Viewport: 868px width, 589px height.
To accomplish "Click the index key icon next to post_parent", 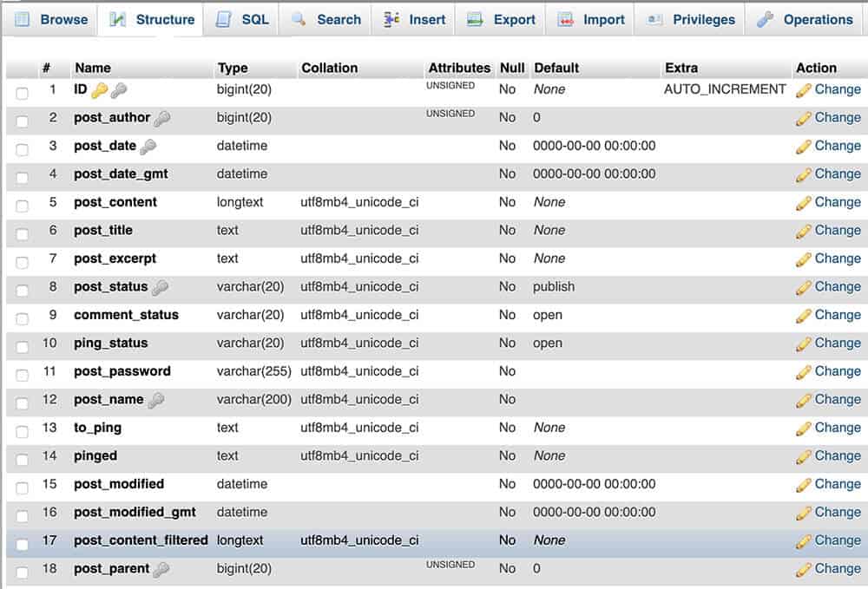I will pos(161,570).
